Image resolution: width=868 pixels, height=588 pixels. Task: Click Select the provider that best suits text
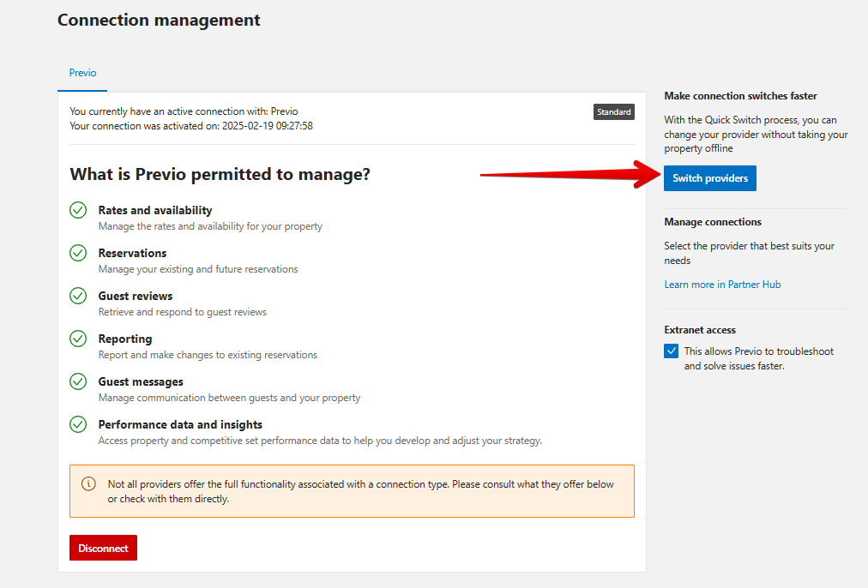point(749,253)
